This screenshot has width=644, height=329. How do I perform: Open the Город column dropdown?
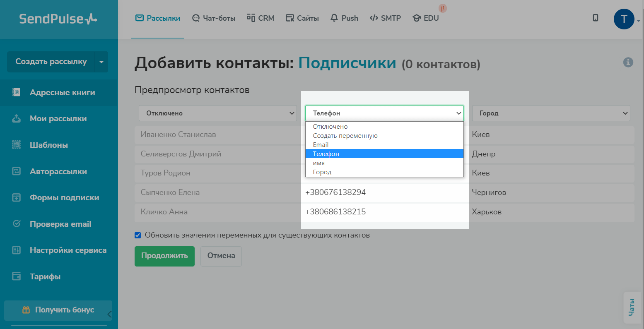[551, 113]
